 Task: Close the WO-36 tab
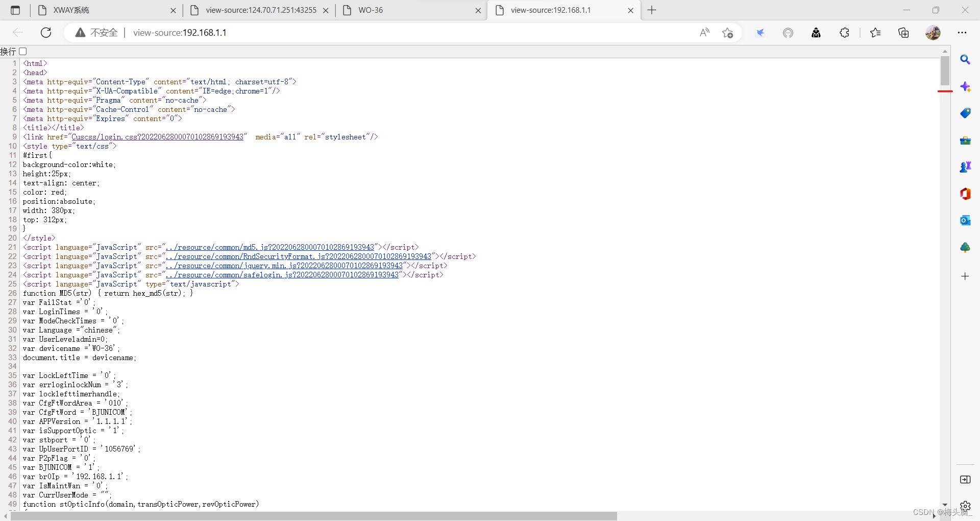tap(478, 10)
